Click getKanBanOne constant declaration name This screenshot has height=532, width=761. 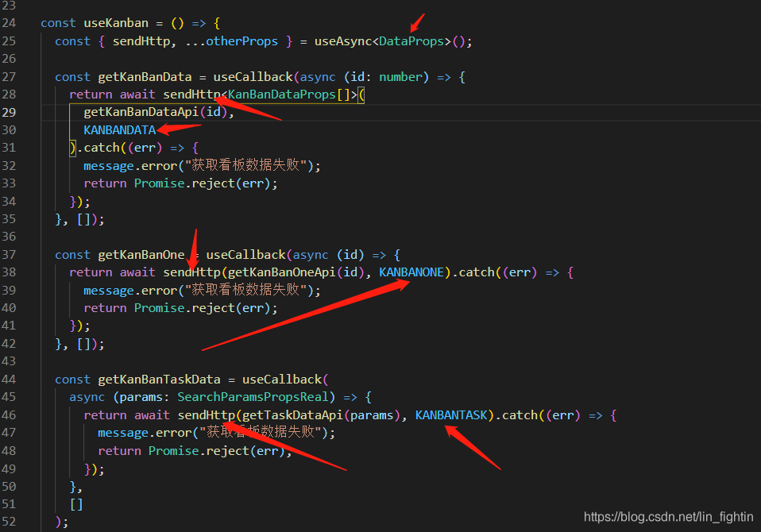[x=141, y=255]
